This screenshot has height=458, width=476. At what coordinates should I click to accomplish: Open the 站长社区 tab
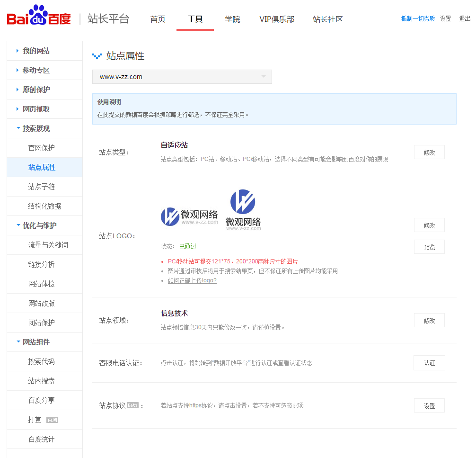coord(328,19)
